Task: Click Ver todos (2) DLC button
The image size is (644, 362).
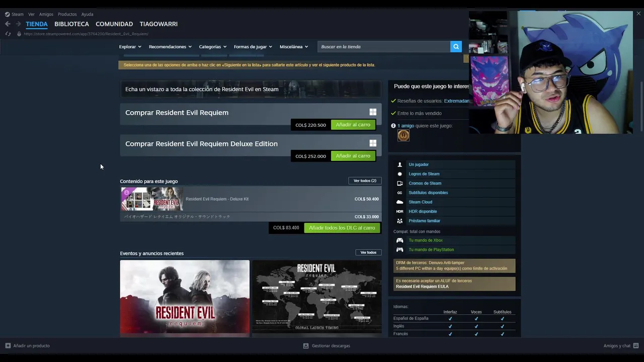Action: click(365, 180)
